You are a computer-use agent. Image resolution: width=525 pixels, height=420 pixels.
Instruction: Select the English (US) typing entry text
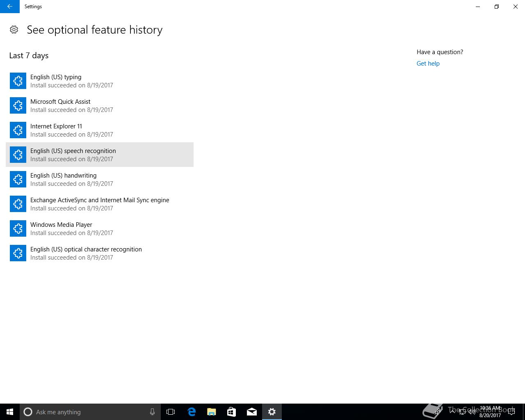(x=56, y=77)
